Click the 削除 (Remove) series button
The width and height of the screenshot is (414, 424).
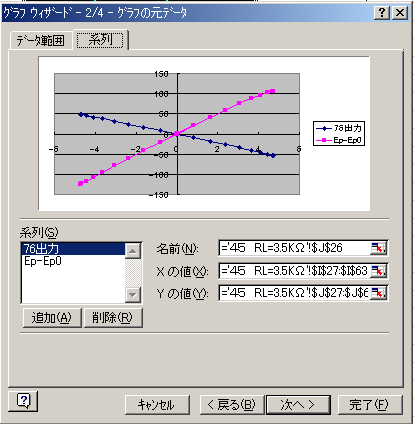click(x=113, y=318)
